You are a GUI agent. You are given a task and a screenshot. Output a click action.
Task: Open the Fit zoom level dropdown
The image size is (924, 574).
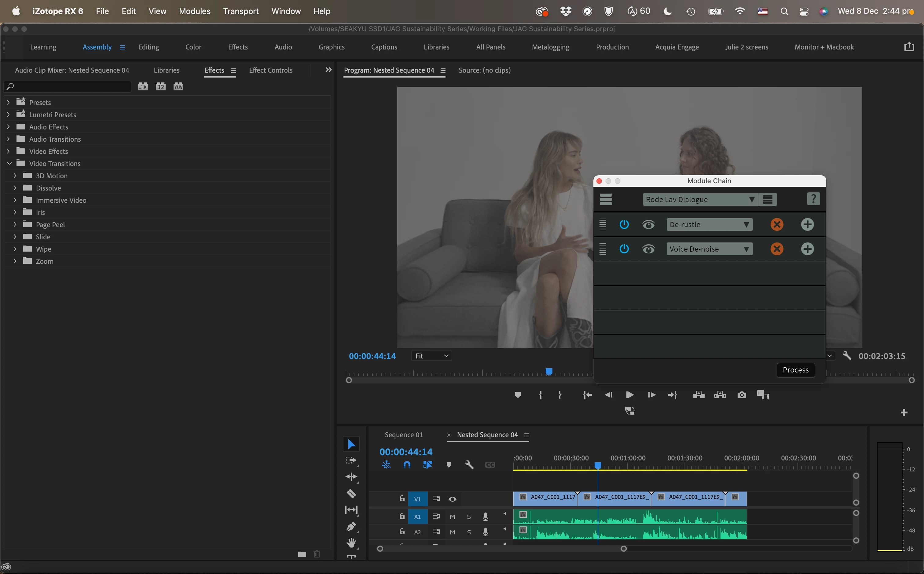point(432,356)
